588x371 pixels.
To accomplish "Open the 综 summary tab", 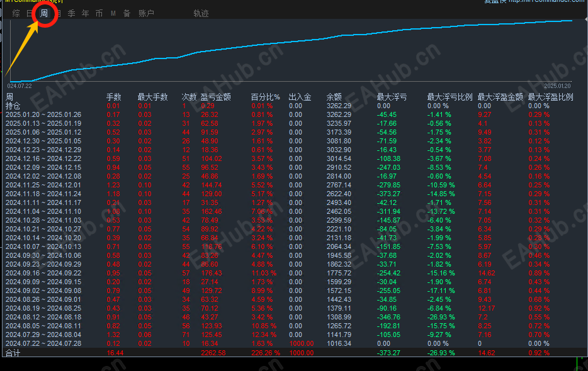I will [x=16, y=13].
